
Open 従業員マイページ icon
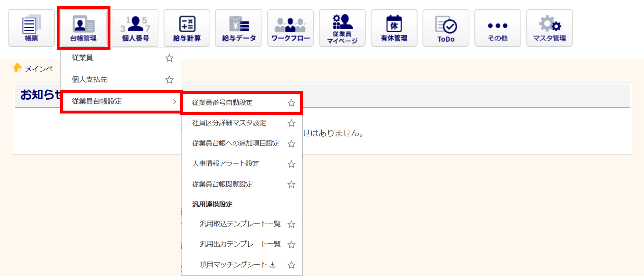click(342, 28)
